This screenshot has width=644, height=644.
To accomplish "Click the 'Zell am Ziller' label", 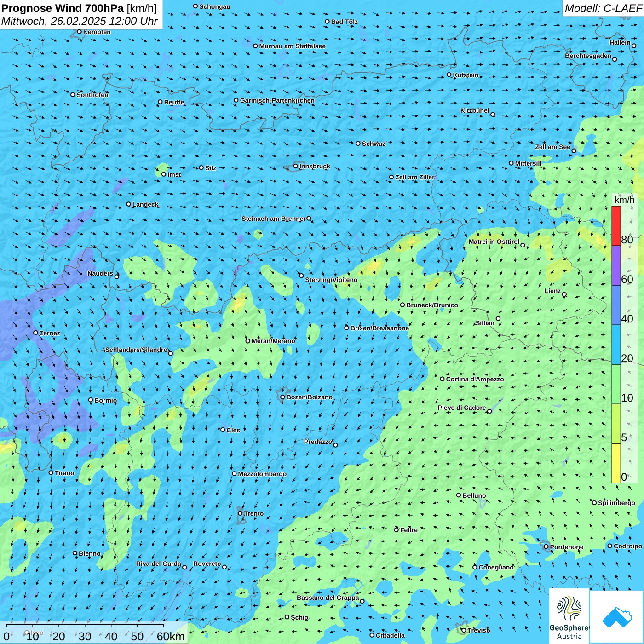I will [x=415, y=177].
